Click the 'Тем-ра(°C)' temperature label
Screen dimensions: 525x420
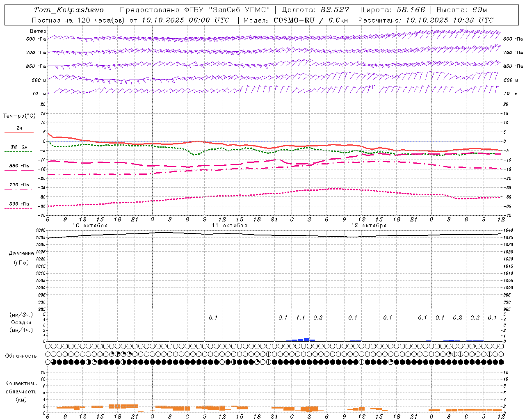19,116
